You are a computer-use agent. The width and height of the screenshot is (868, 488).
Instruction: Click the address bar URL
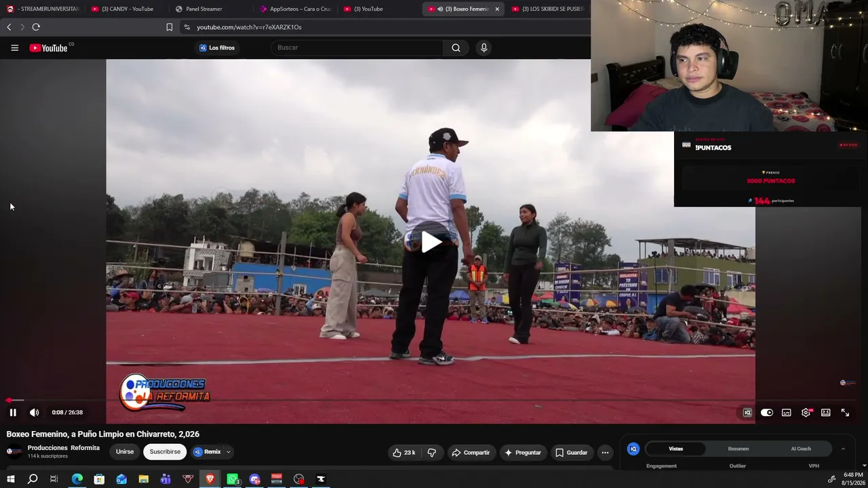[249, 27]
